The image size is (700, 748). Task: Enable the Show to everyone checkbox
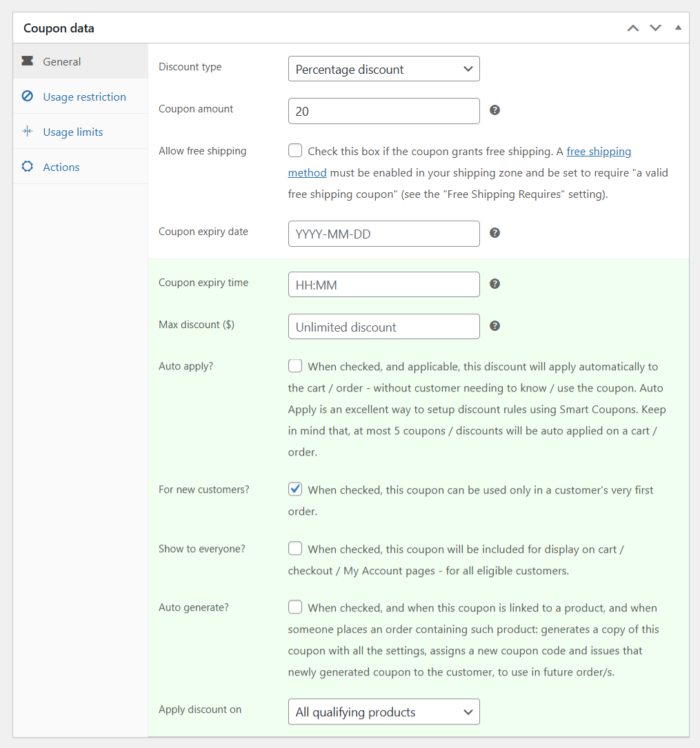[x=295, y=549]
